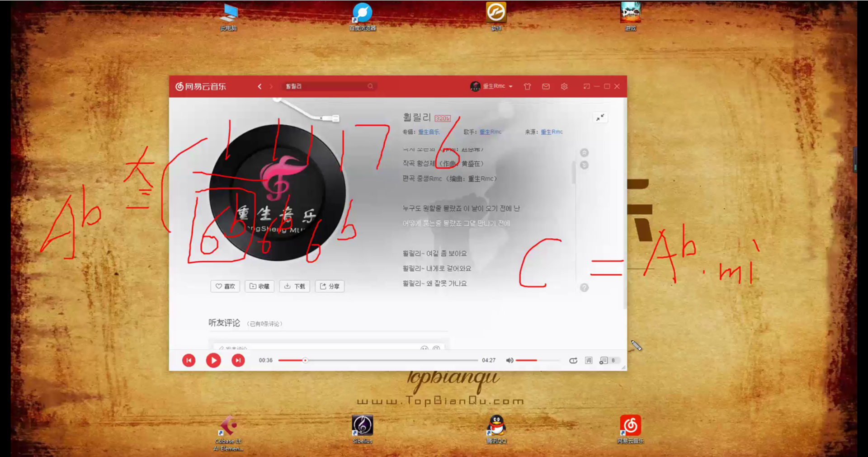The image size is (868, 457).
Task: Click the 分享 share button
Action: click(330, 286)
